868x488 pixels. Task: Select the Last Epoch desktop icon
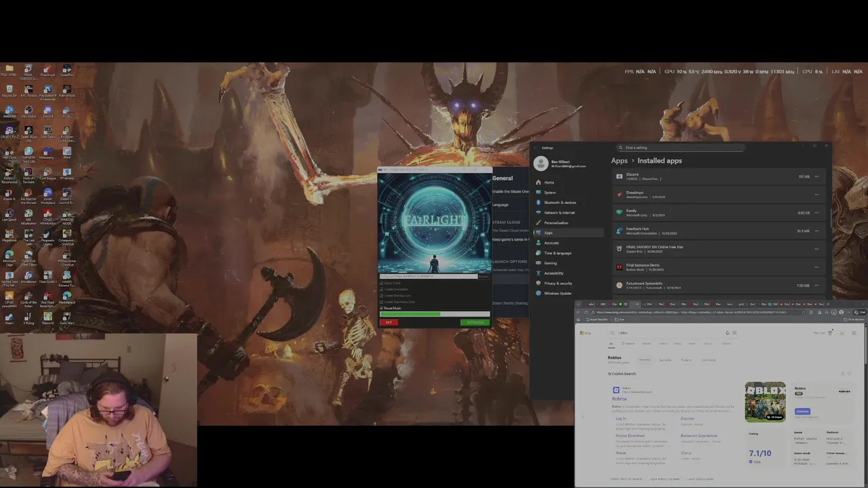coord(9,213)
